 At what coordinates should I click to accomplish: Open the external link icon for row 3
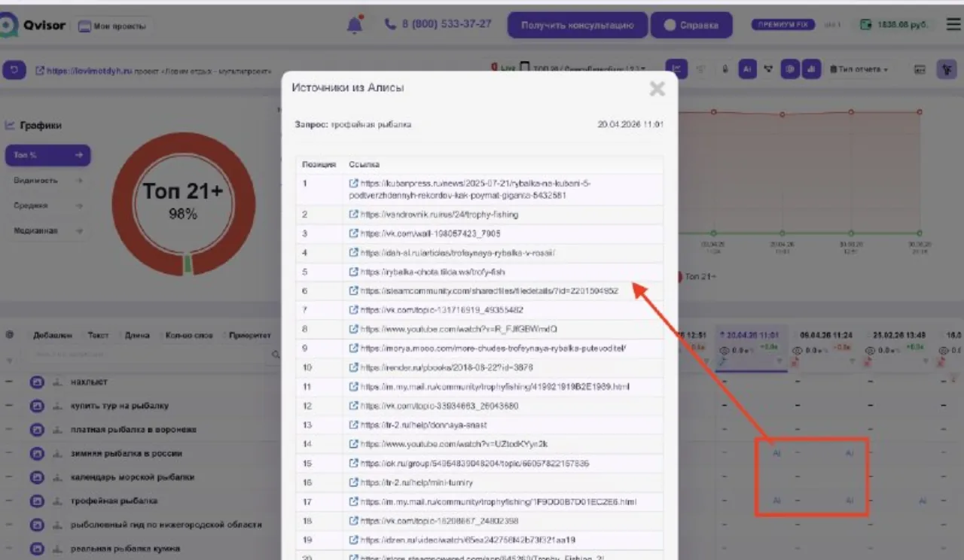click(x=354, y=233)
